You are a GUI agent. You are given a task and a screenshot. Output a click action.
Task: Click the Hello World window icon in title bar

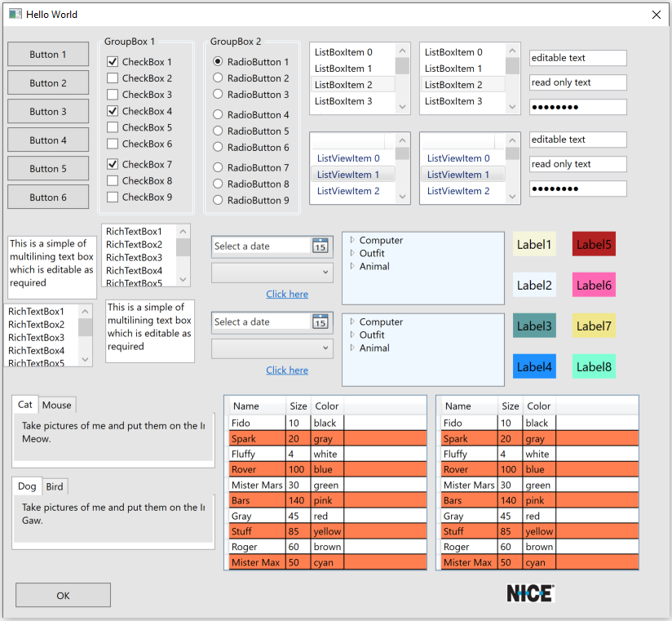[15, 15]
